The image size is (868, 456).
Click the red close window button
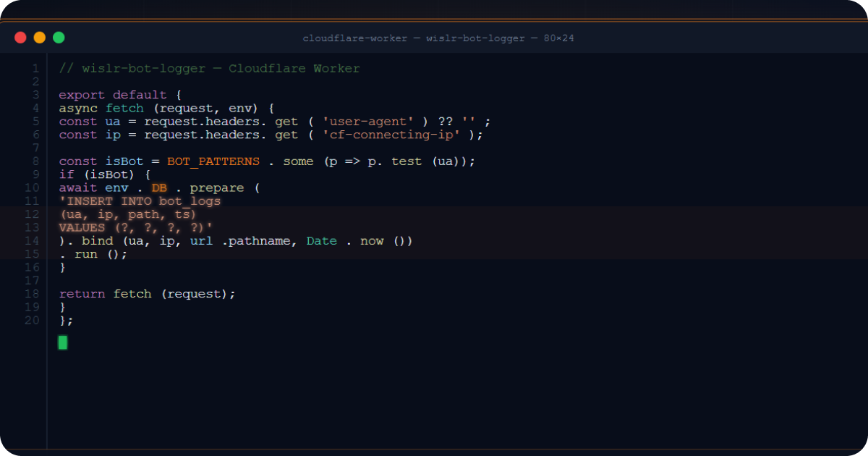20,38
